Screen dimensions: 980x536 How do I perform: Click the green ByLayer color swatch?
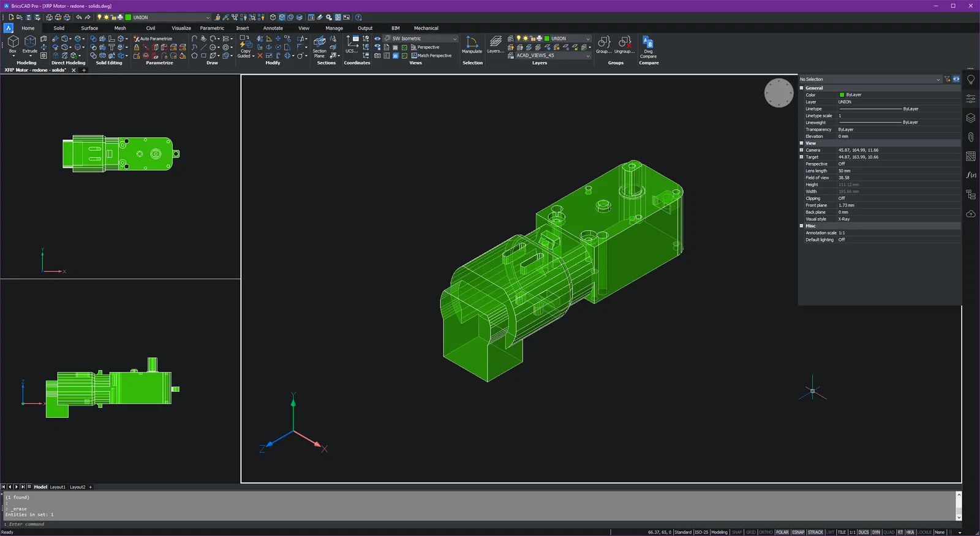tap(842, 95)
